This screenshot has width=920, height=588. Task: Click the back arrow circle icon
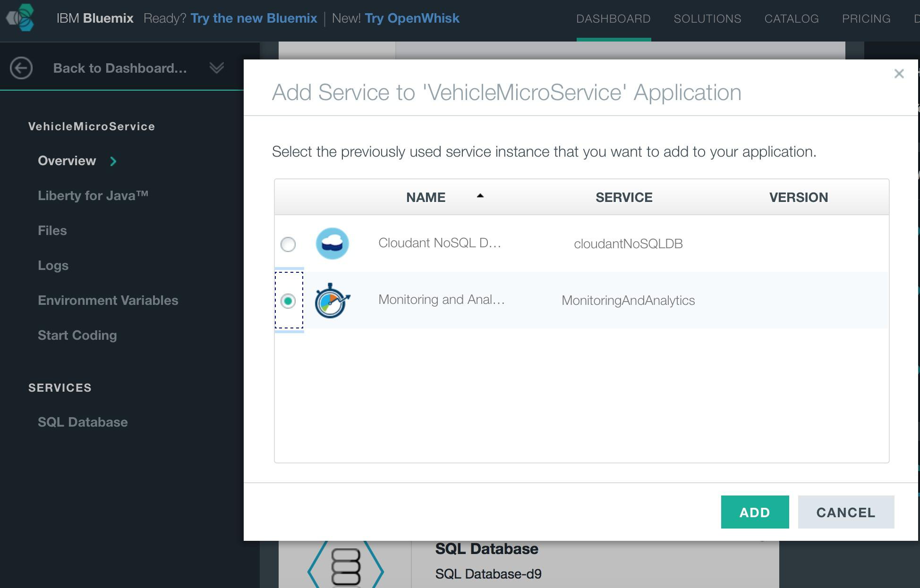(21, 68)
